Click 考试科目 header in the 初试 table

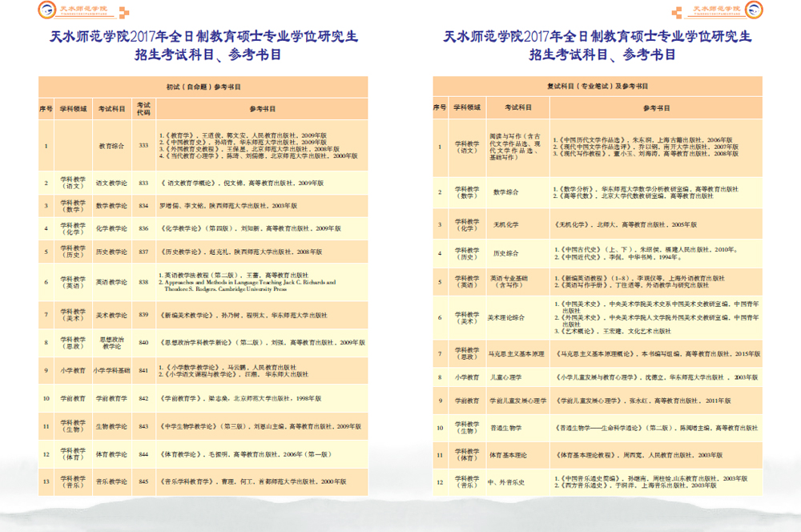(x=112, y=109)
